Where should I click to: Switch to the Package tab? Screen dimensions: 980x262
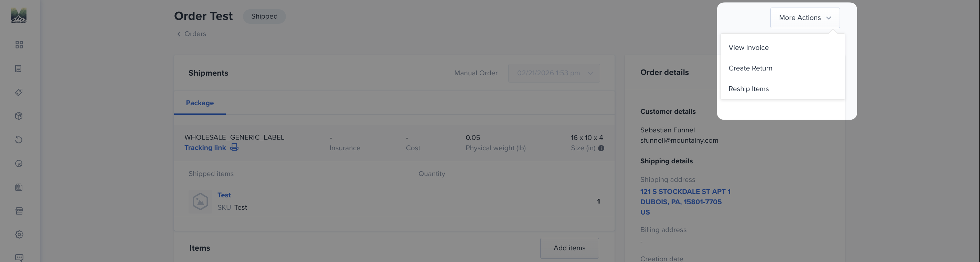pos(200,103)
